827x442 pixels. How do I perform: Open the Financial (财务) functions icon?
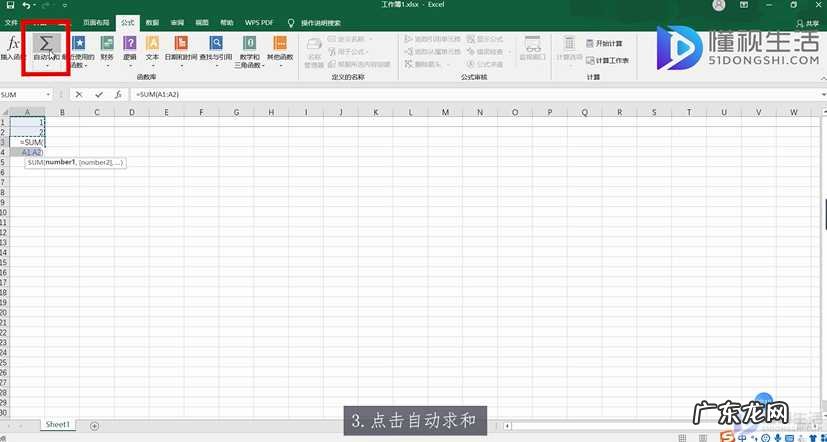point(107,43)
